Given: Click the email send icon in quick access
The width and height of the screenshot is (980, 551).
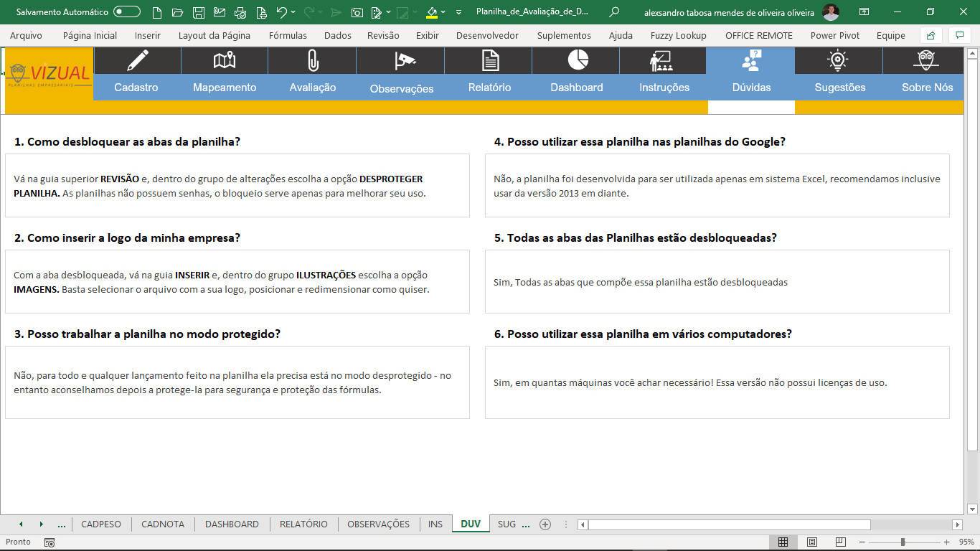Looking at the screenshot, I should (220, 12).
